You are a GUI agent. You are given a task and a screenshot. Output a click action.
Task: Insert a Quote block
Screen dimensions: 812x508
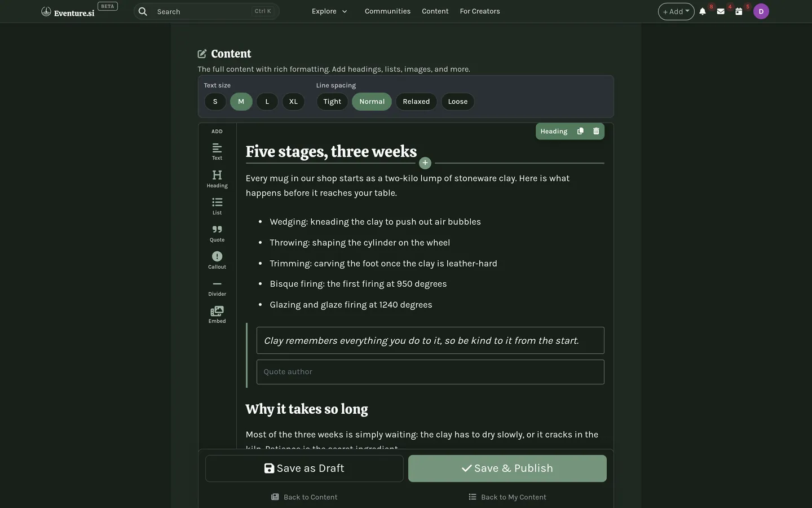coord(217,233)
